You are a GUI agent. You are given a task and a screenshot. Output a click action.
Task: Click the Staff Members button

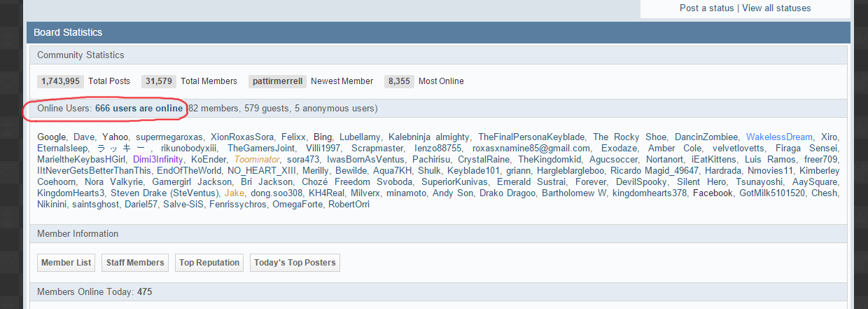135,263
